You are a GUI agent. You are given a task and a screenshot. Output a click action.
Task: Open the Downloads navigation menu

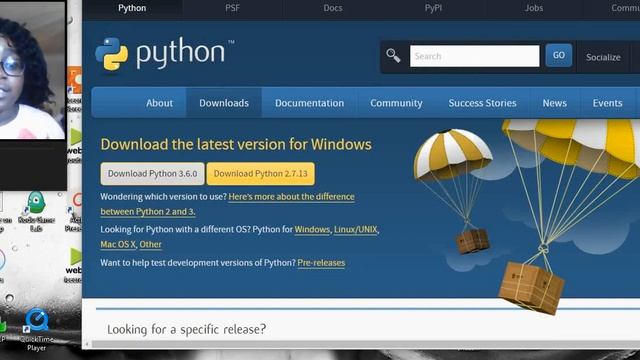(x=224, y=103)
